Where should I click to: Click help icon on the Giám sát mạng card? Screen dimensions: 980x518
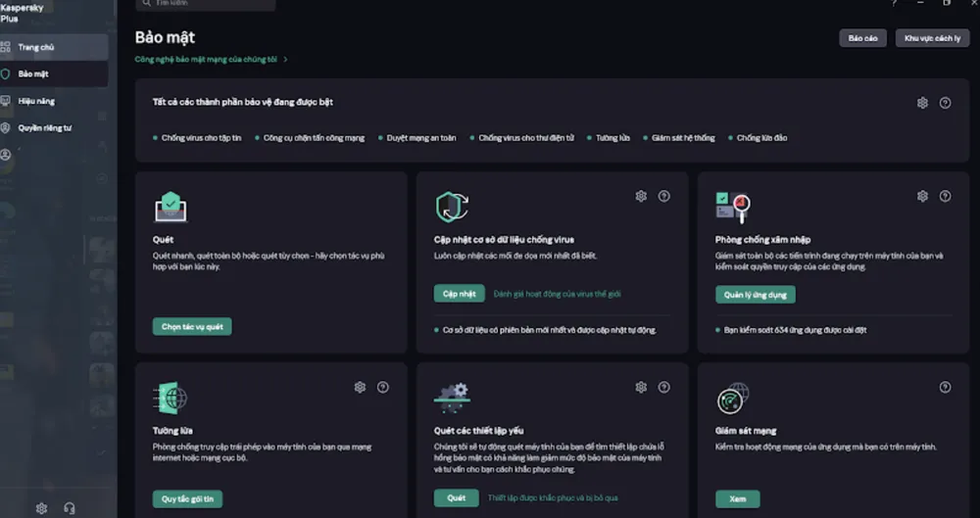pyautogui.click(x=945, y=387)
